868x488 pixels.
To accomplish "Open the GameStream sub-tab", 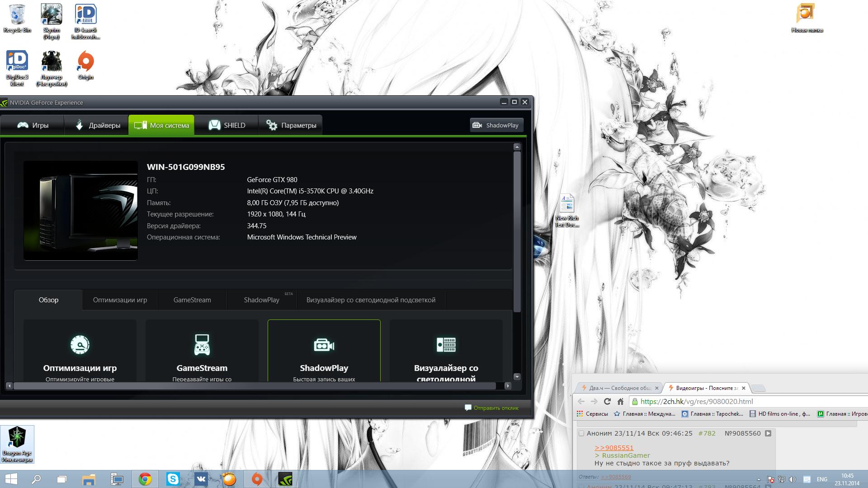I will click(x=192, y=300).
